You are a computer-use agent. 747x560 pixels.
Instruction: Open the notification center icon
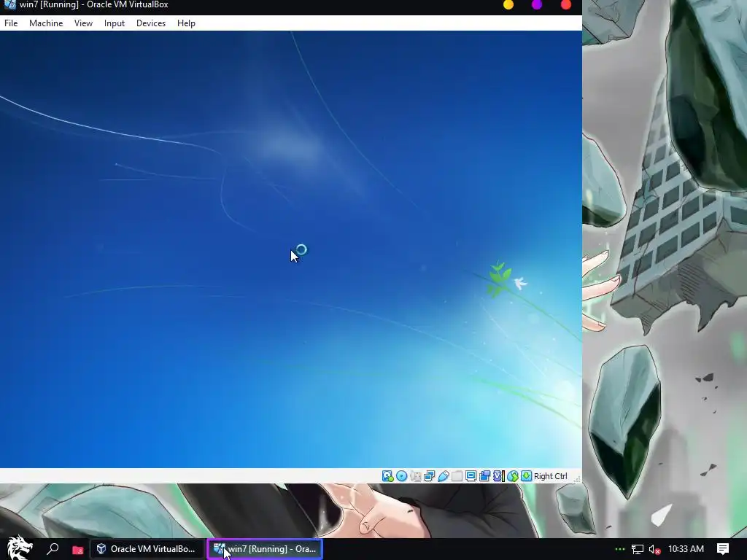[x=723, y=549]
